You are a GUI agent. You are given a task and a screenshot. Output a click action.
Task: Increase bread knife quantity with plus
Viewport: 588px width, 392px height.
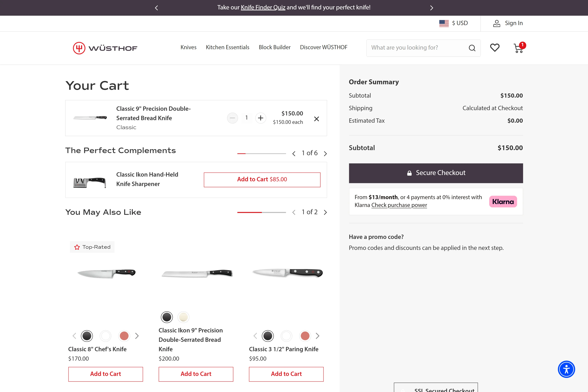[x=260, y=118]
